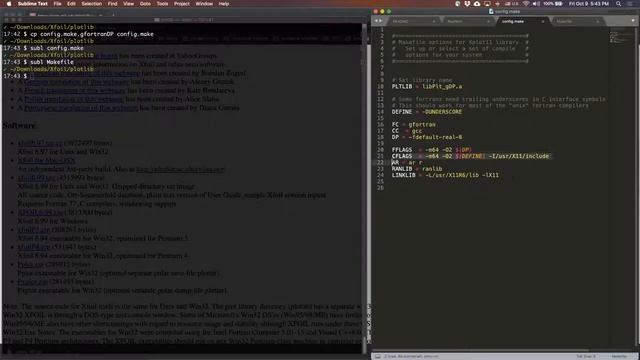The height and width of the screenshot is (360, 640).
Task: Click the battery status indicator
Action: coord(553,4)
